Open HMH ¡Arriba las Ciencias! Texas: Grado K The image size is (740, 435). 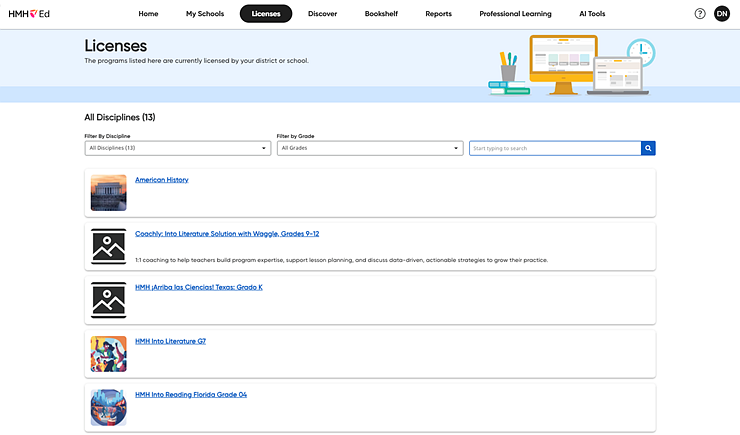(199, 287)
